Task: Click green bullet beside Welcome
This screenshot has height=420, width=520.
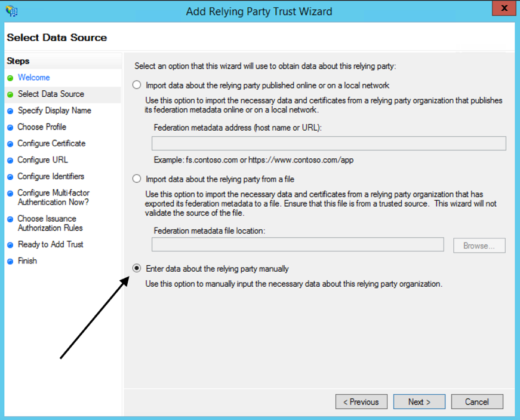Action: pyautogui.click(x=10, y=78)
